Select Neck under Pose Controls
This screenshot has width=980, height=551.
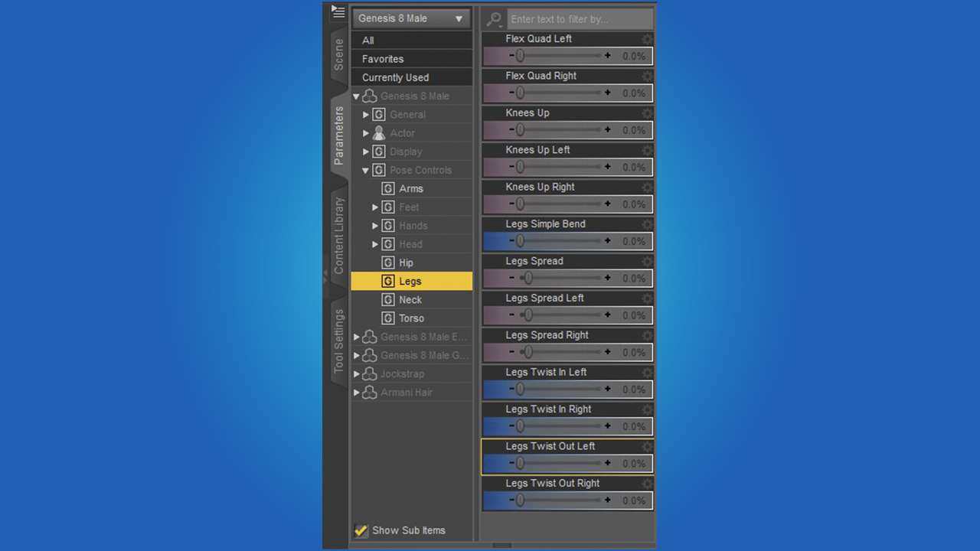coord(412,300)
